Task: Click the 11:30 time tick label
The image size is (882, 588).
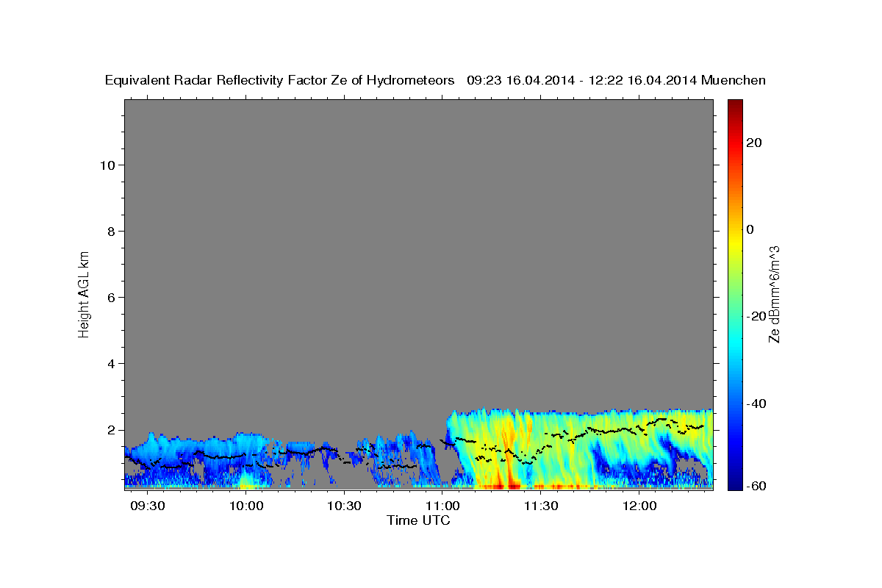Action: [x=542, y=506]
